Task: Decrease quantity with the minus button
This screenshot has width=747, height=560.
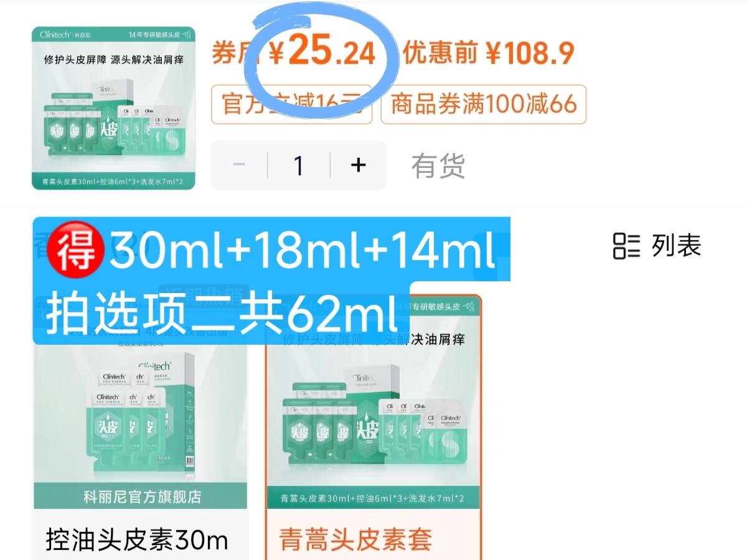Action: (x=239, y=165)
